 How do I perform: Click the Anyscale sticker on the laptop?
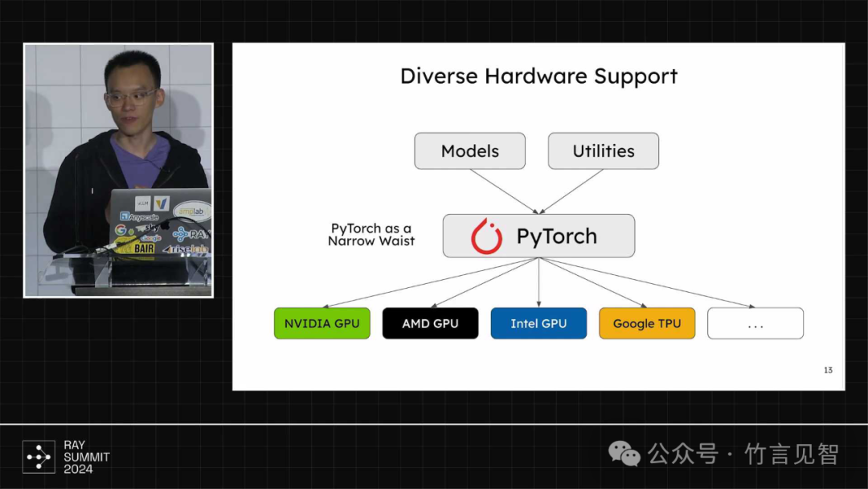coord(140,217)
